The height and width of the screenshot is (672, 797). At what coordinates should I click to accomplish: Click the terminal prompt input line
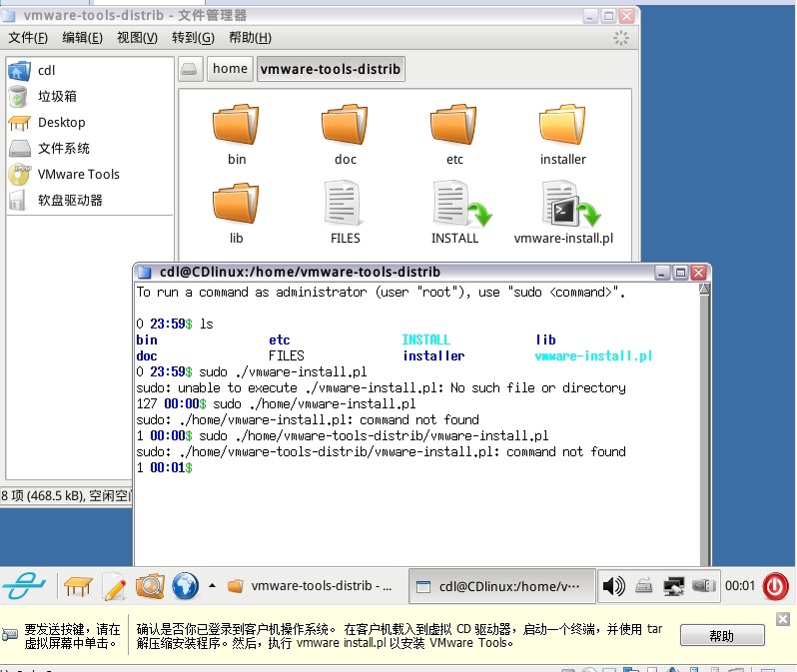pyautogui.click(x=416, y=467)
